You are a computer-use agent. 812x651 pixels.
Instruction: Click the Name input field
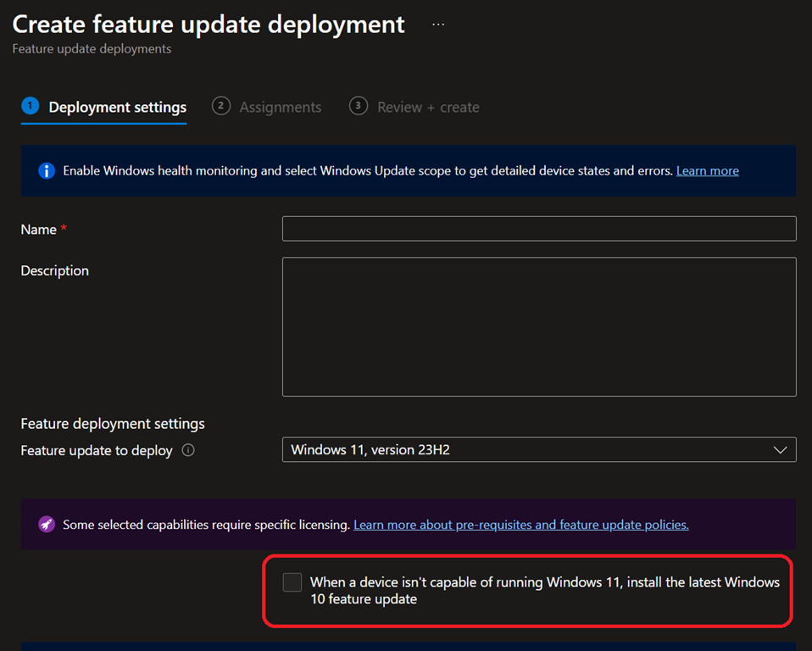tap(538, 229)
